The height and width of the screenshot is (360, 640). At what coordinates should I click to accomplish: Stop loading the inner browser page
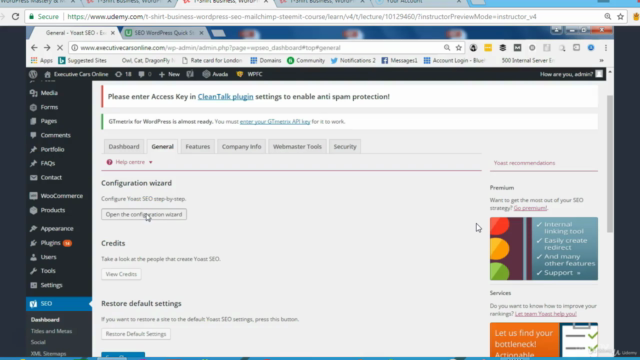point(60,48)
